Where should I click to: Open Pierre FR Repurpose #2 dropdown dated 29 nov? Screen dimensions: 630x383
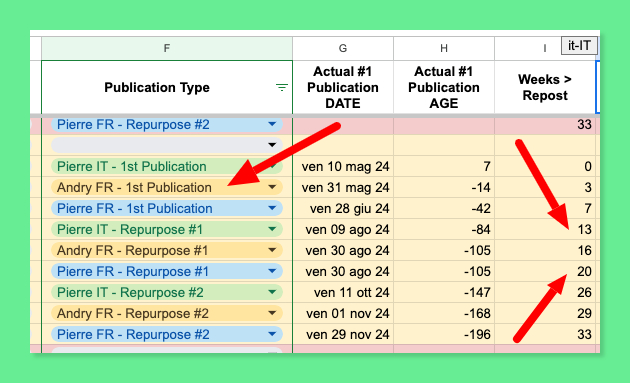pos(272,334)
